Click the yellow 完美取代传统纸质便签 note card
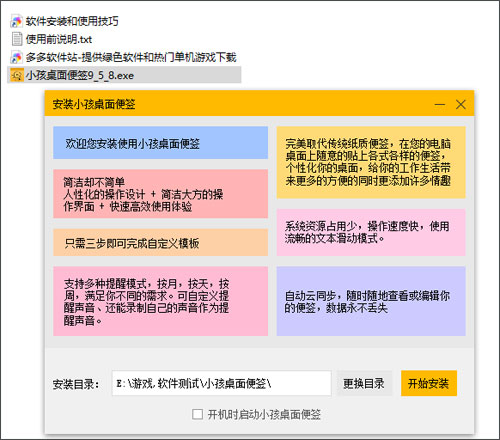Viewport: 500px width, 440px height. click(371, 162)
